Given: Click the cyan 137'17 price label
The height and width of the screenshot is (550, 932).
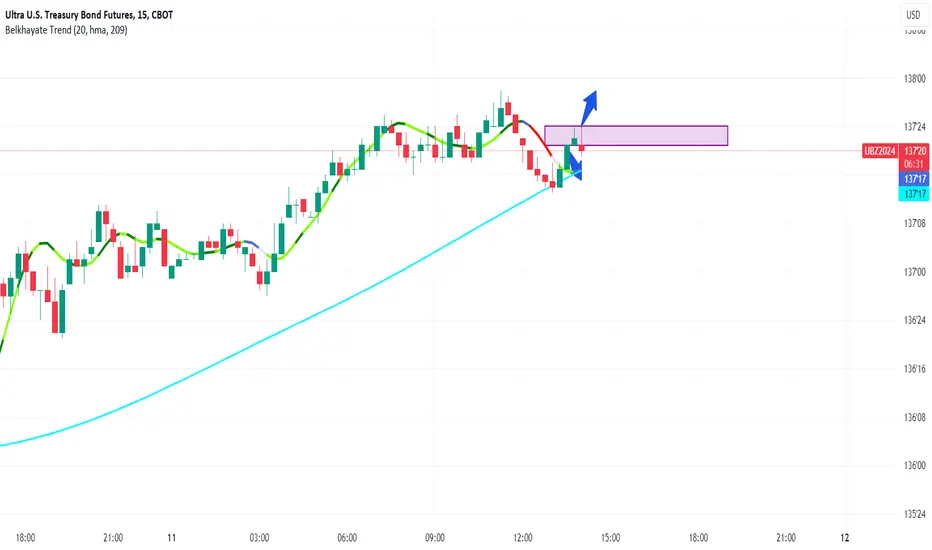Looking at the screenshot, I should click(x=914, y=194).
